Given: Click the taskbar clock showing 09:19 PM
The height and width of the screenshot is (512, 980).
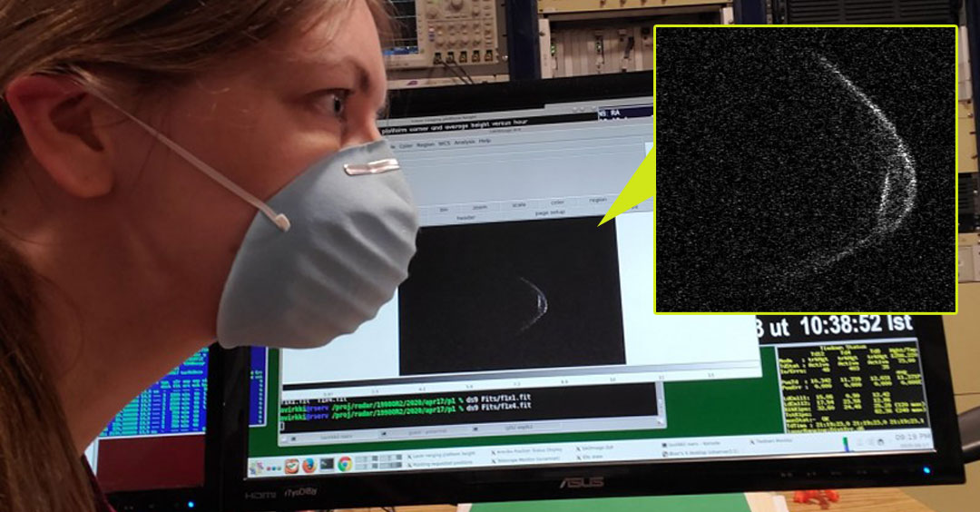Looking at the screenshot, I should [912, 437].
